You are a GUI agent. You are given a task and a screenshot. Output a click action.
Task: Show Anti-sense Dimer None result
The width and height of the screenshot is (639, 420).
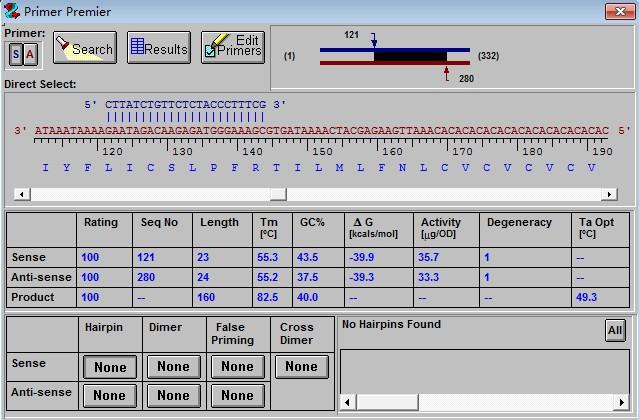[174, 396]
